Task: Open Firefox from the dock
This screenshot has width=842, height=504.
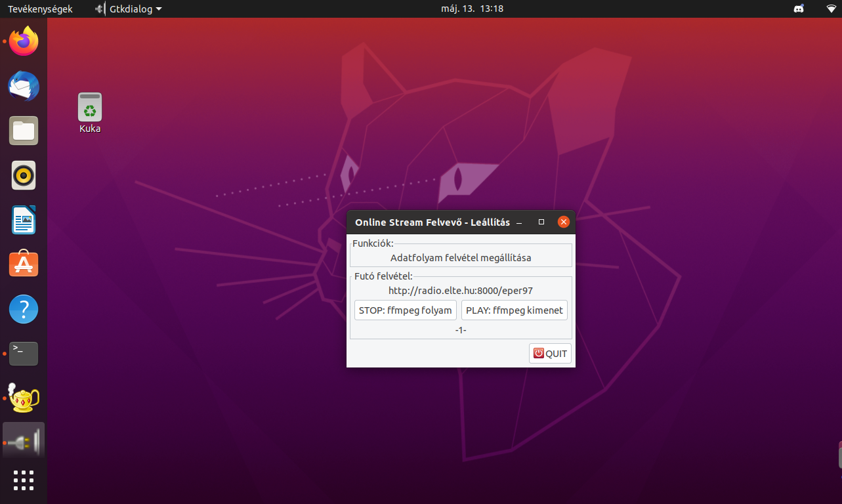Action: [x=24, y=41]
